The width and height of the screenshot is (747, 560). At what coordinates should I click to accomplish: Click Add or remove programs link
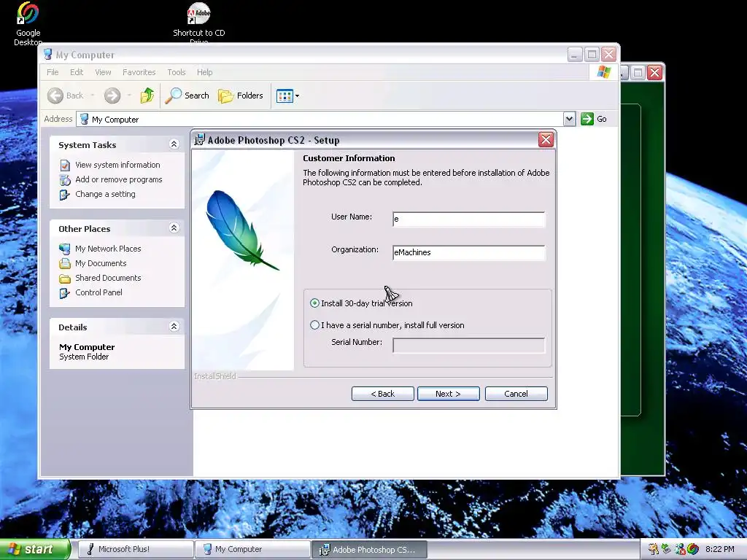(x=119, y=179)
